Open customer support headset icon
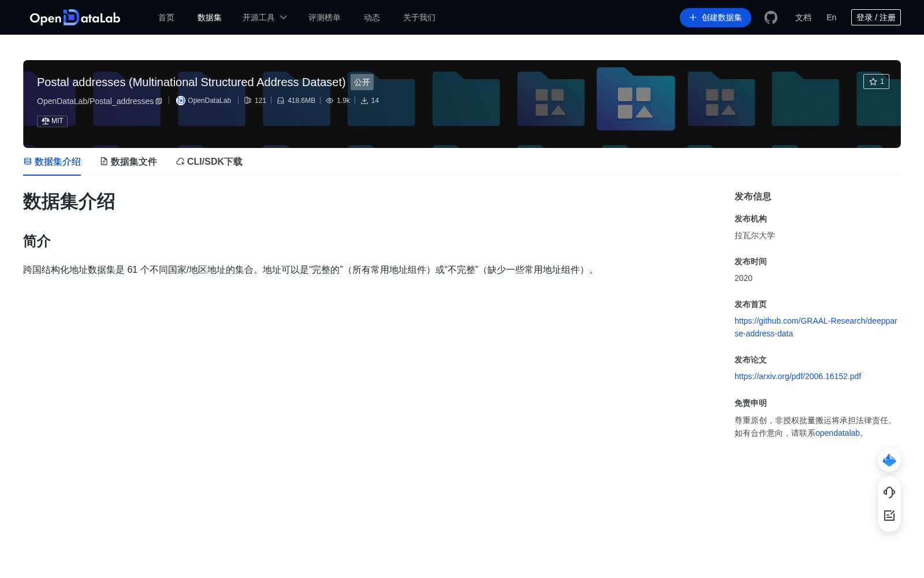Image resolution: width=924 pixels, height=578 pixels. (889, 492)
